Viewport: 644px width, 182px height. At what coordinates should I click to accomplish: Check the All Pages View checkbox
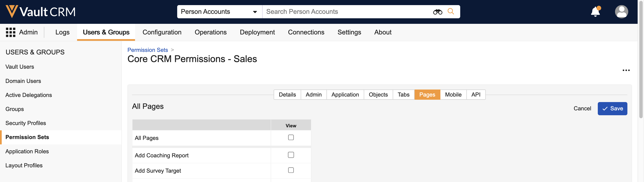[x=291, y=138]
